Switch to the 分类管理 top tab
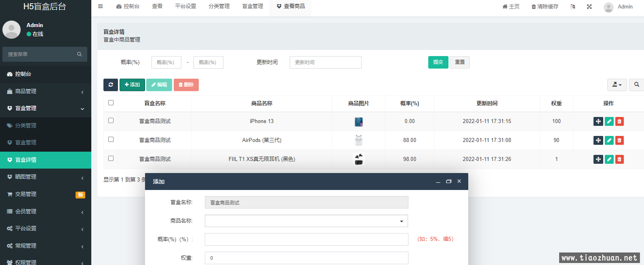This screenshot has width=644, height=265. pos(219,6)
